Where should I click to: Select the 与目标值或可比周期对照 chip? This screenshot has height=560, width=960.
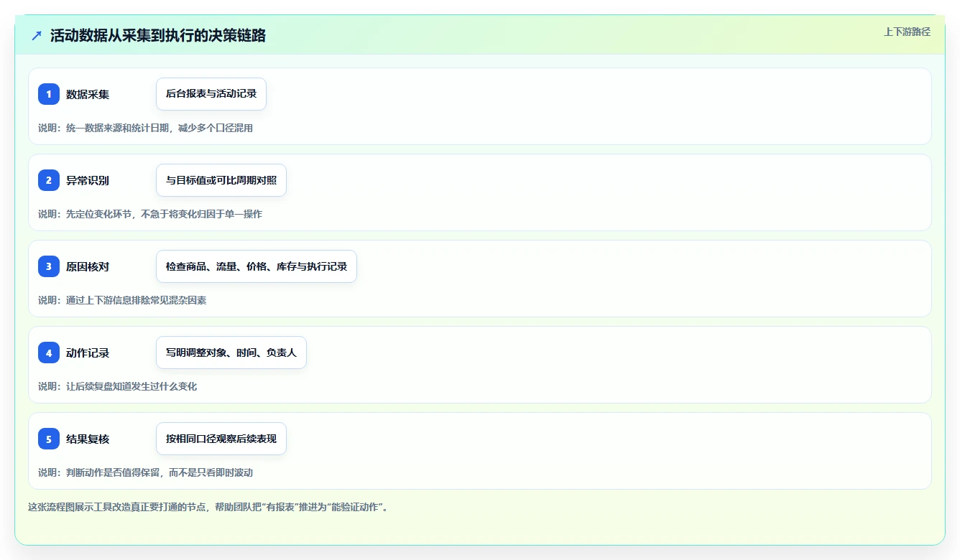[221, 180]
